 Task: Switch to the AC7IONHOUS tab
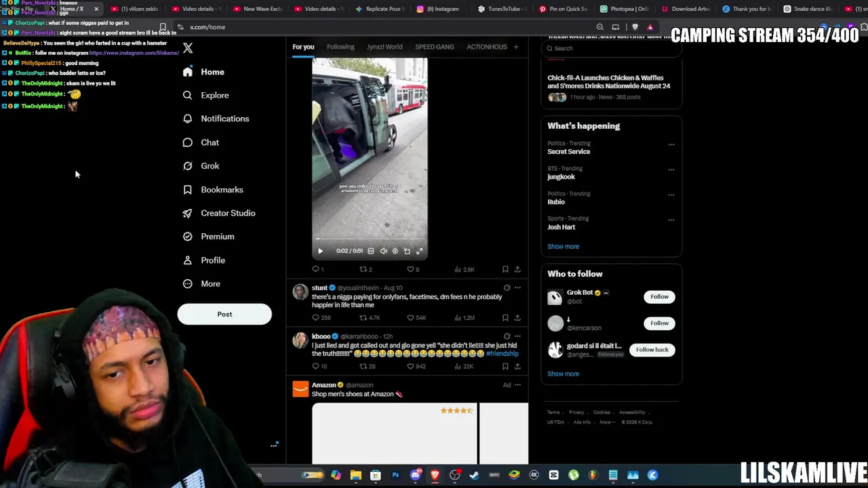click(x=487, y=47)
